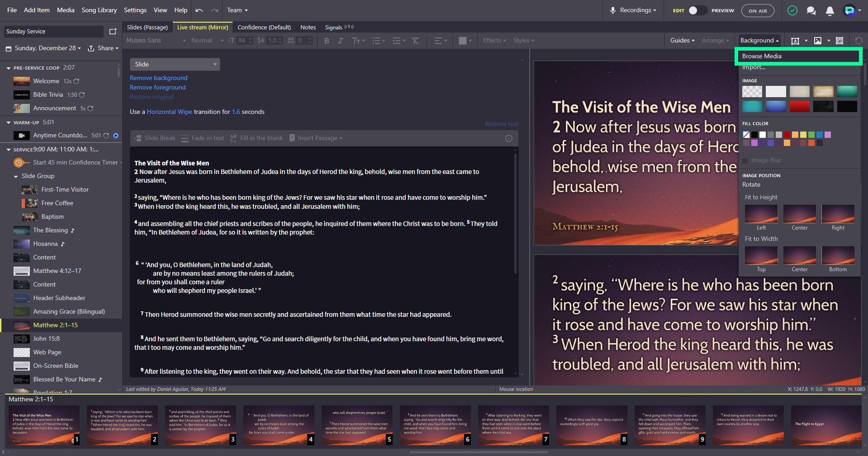Click the Signals tab
868x456 pixels.
(339, 27)
